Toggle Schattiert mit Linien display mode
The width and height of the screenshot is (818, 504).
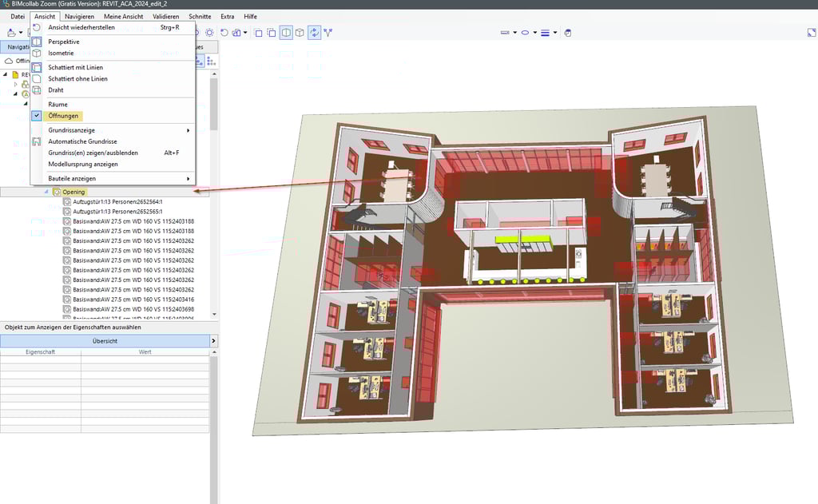[75, 67]
